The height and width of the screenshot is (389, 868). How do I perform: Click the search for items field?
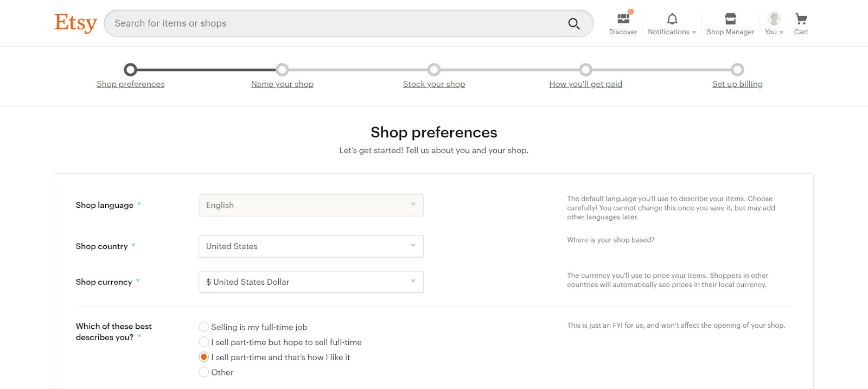[336, 23]
